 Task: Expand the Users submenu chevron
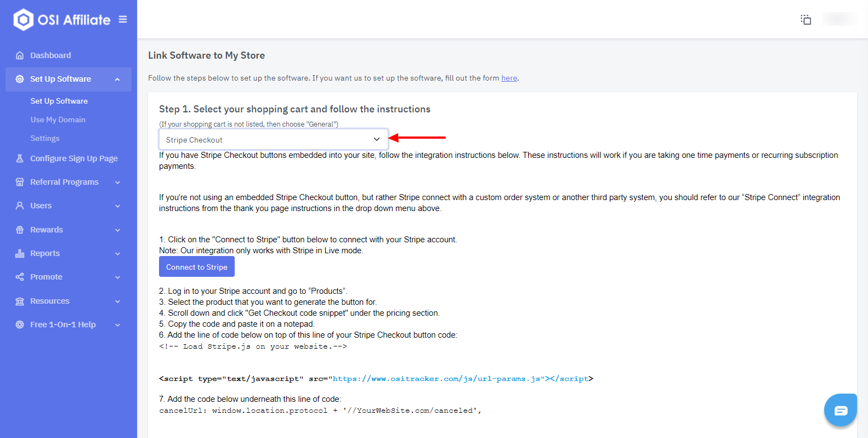[x=117, y=206]
